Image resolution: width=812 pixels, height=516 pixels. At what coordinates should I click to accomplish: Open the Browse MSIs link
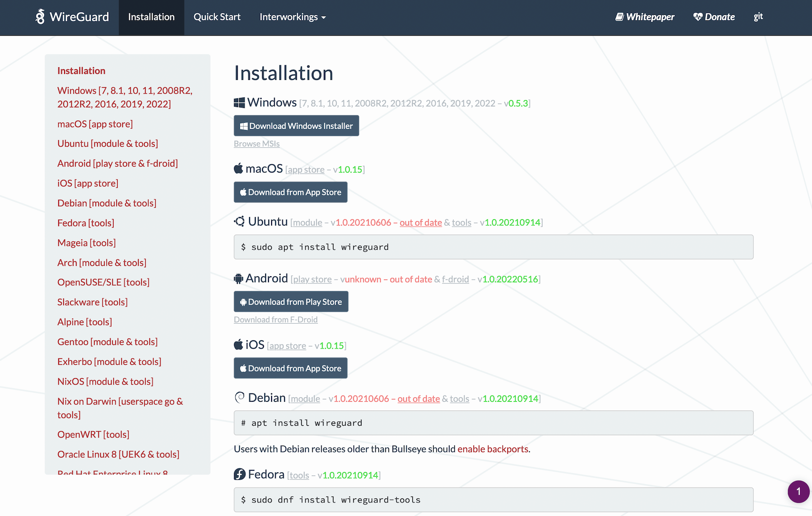[x=257, y=144]
